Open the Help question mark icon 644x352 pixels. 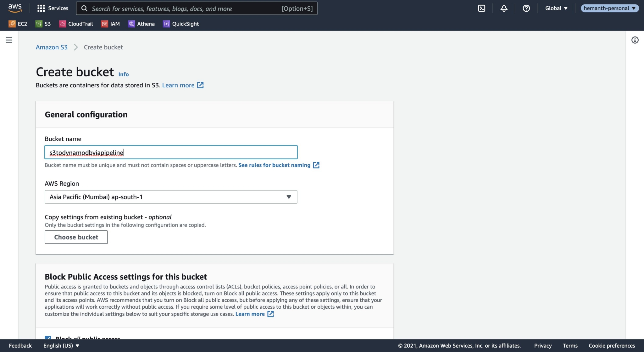(x=526, y=8)
